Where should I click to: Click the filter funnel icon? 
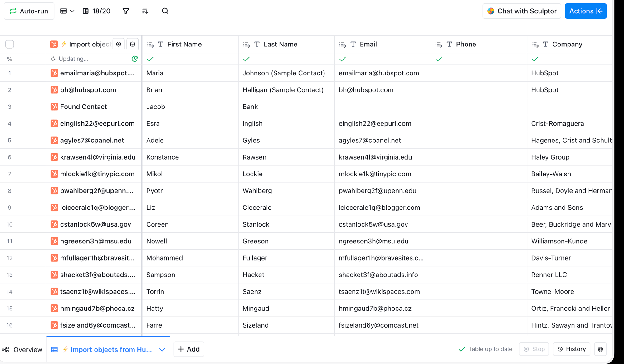coord(126,11)
